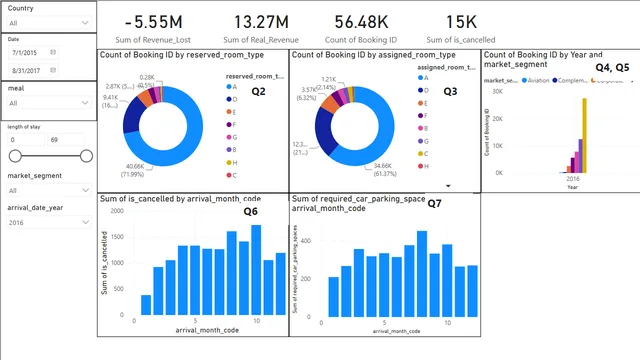Screen dimensions: 640x360
Task: Click the length of stay minimum field 0
Action: pyautogui.click(x=26, y=140)
